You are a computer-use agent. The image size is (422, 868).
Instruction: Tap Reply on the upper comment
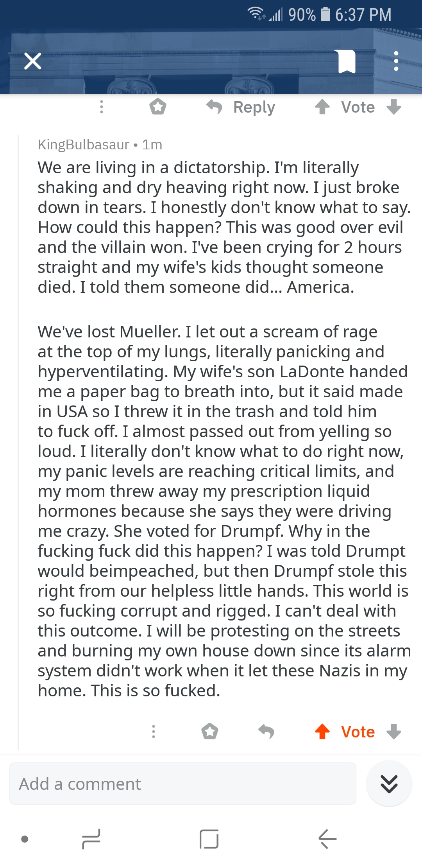(x=241, y=107)
